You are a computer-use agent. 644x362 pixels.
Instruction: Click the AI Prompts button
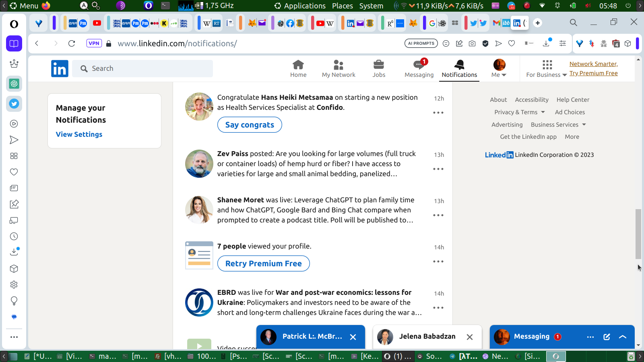421,43
